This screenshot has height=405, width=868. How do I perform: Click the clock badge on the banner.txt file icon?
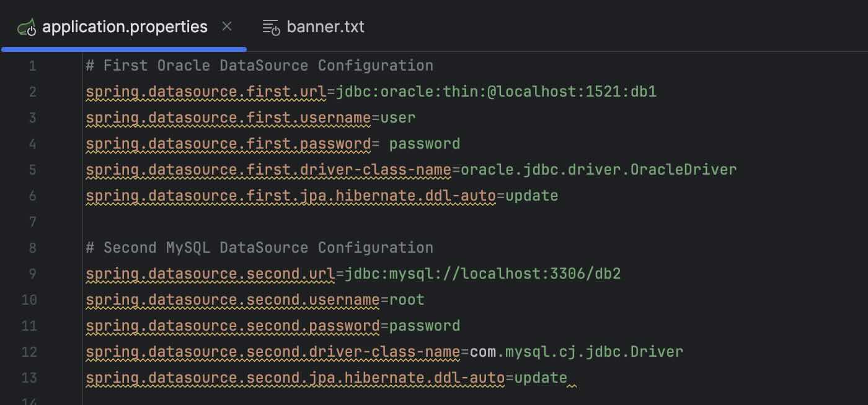[276, 32]
